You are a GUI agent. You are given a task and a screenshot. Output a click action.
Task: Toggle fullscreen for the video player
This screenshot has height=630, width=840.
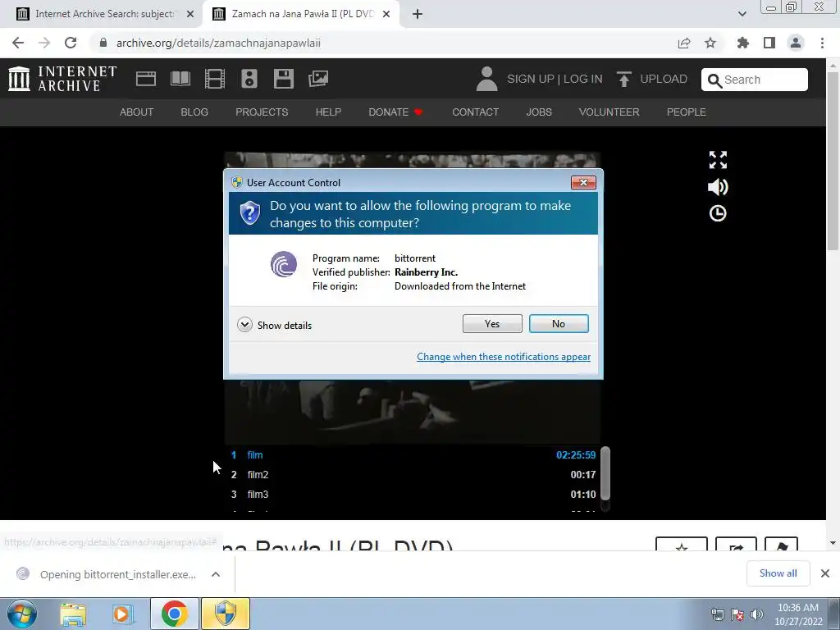[718, 160]
